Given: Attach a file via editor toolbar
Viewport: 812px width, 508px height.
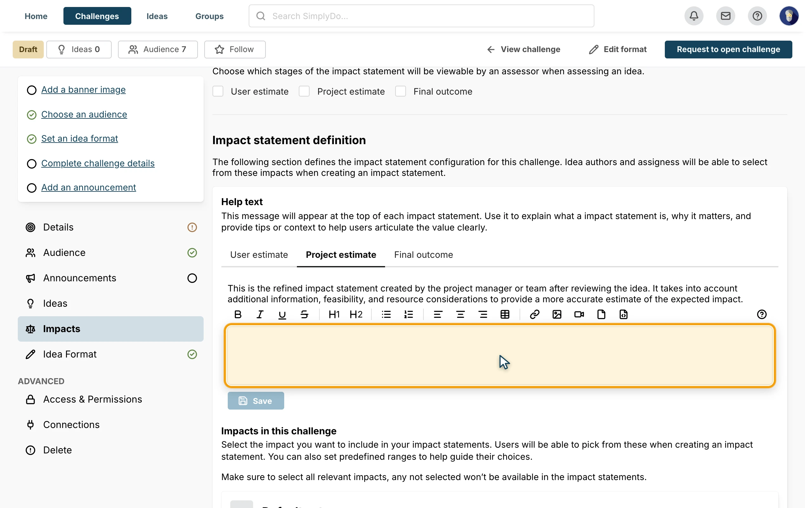Looking at the screenshot, I should pyautogui.click(x=601, y=314).
